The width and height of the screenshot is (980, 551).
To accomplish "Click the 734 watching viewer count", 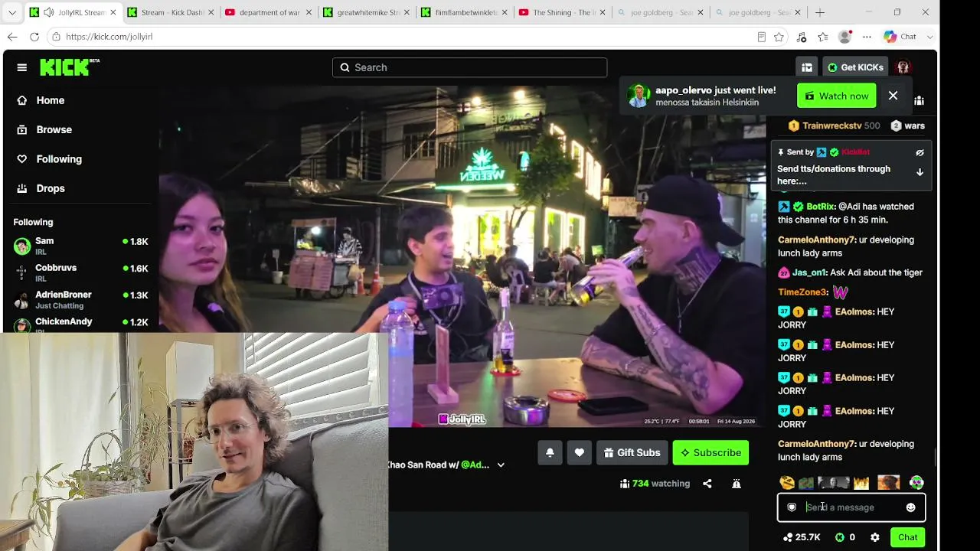I will click(655, 484).
